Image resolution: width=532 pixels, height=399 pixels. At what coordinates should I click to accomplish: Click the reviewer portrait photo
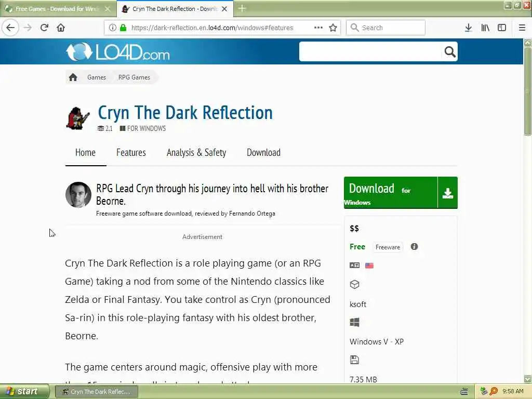[x=78, y=195]
